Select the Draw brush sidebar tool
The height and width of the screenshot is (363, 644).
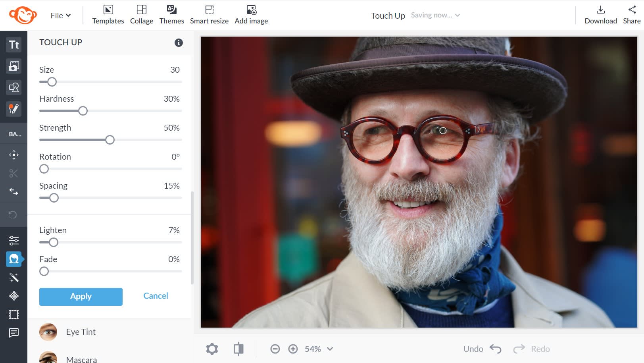tap(14, 109)
